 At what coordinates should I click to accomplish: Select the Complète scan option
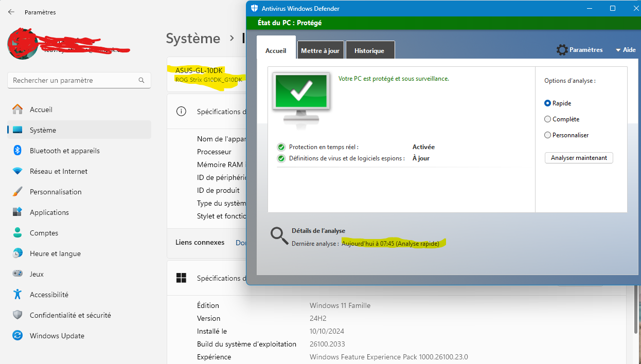point(547,119)
